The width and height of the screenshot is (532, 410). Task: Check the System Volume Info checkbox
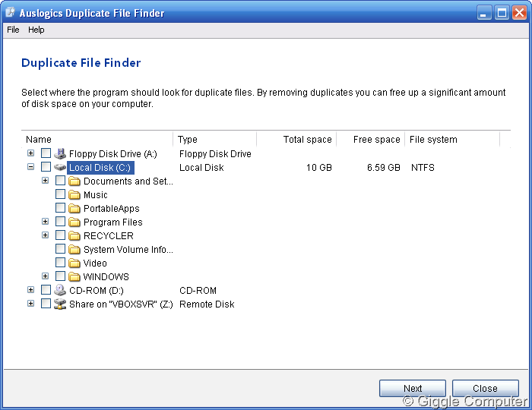tap(60, 249)
